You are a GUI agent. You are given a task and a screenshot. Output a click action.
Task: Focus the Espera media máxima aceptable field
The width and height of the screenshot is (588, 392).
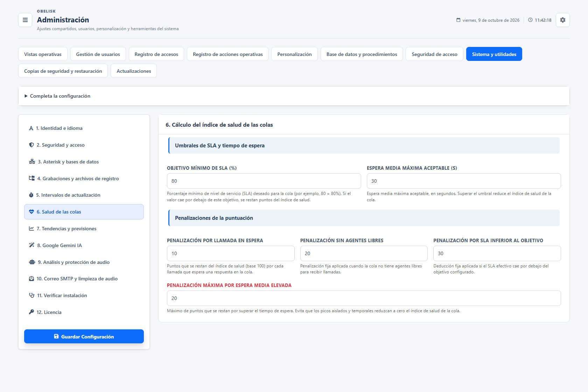[464, 181]
